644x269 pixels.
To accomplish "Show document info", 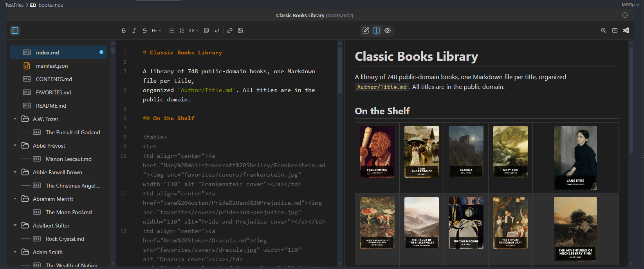I will (x=625, y=15).
